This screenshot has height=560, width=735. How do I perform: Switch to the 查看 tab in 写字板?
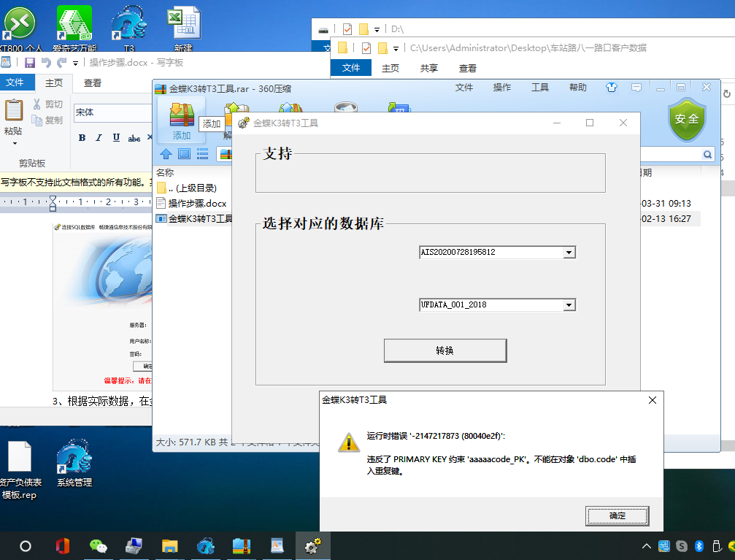[x=93, y=83]
